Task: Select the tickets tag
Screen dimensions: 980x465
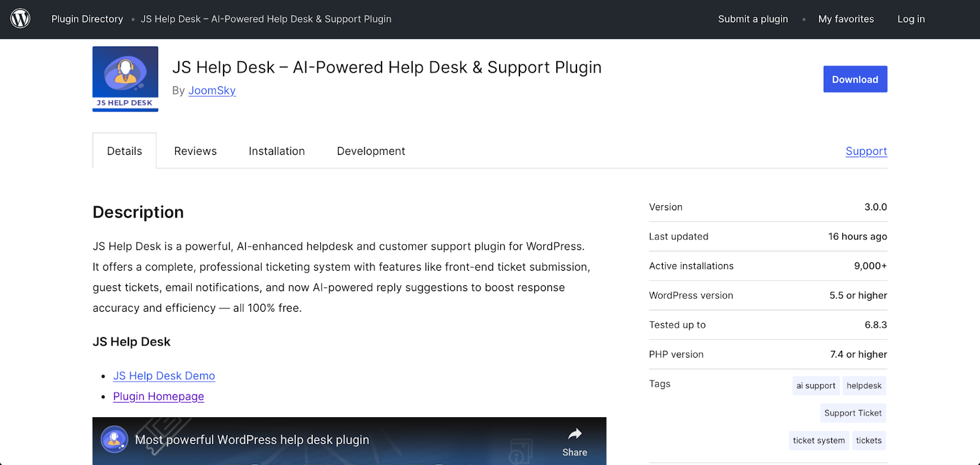Action: click(869, 440)
